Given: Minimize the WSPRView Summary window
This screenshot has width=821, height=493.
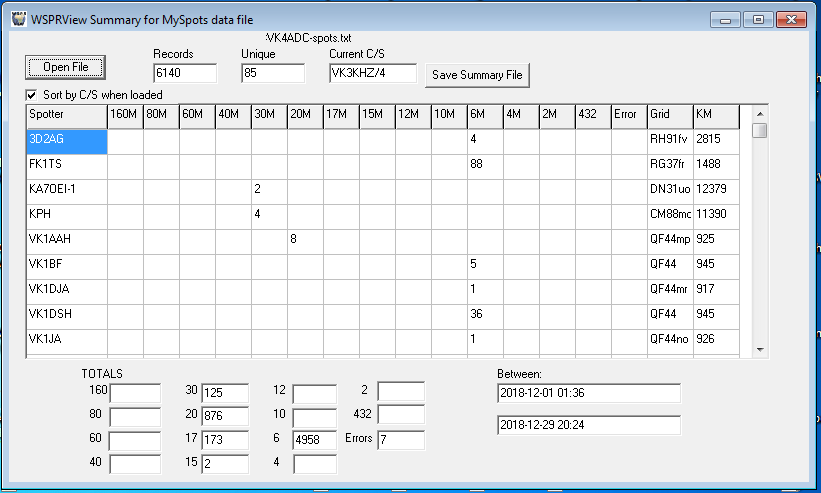Looking at the screenshot, I should tap(733, 19).
